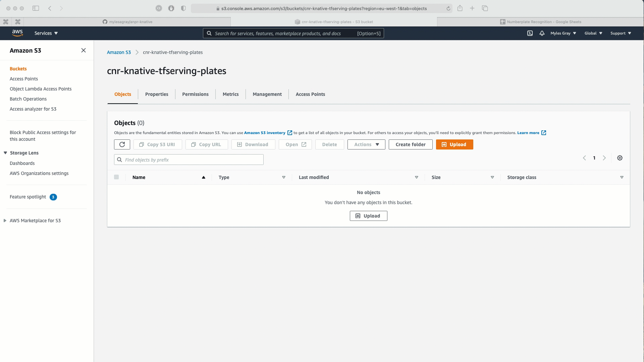Click the refresh objects icon button
Screen dimensions: 644x362
click(x=122, y=144)
